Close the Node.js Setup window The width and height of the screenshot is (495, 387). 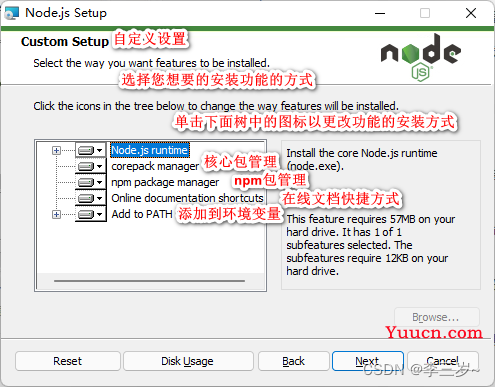click(x=471, y=13)
